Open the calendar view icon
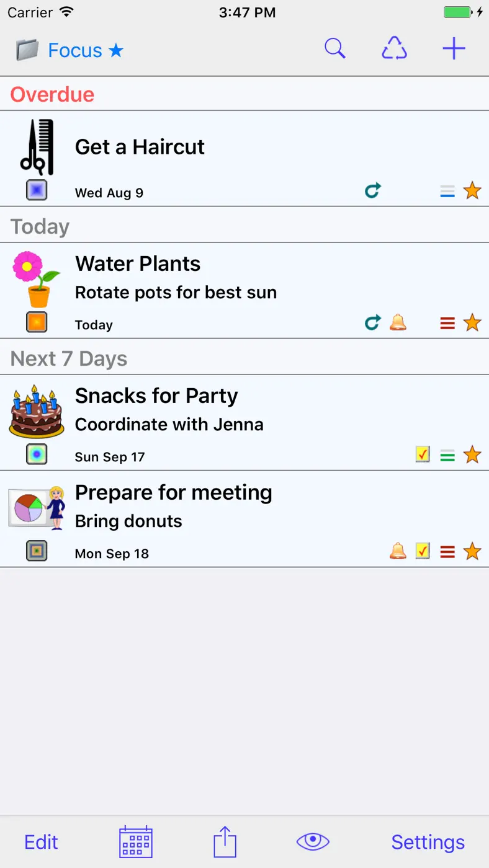The width and height of the screenshot is (489, 868). [136, 841]
